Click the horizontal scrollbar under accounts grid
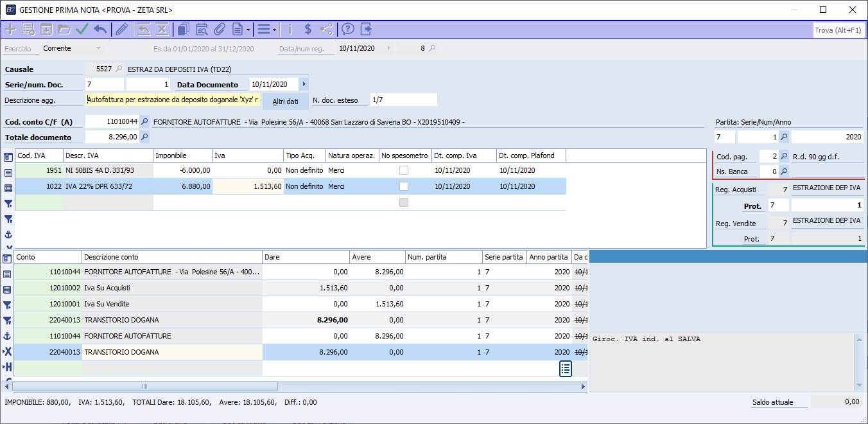Viewport: 868px width, 424px height. (x=145, y=387)
